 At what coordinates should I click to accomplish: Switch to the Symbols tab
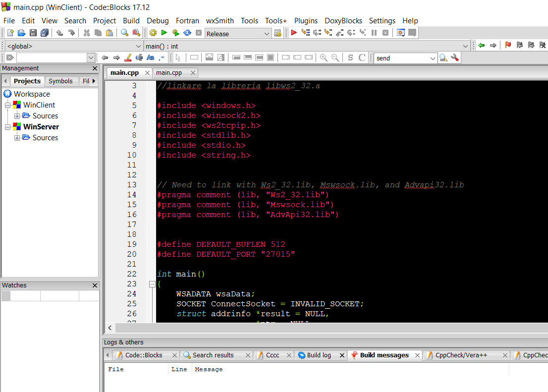tap(60, 81)
